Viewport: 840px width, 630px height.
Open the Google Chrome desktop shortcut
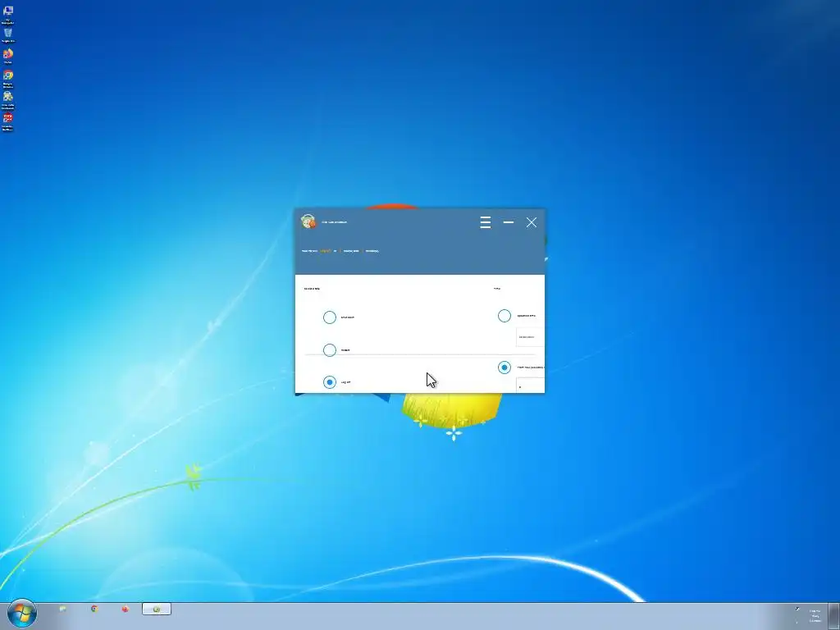click(x=8, y=78)
